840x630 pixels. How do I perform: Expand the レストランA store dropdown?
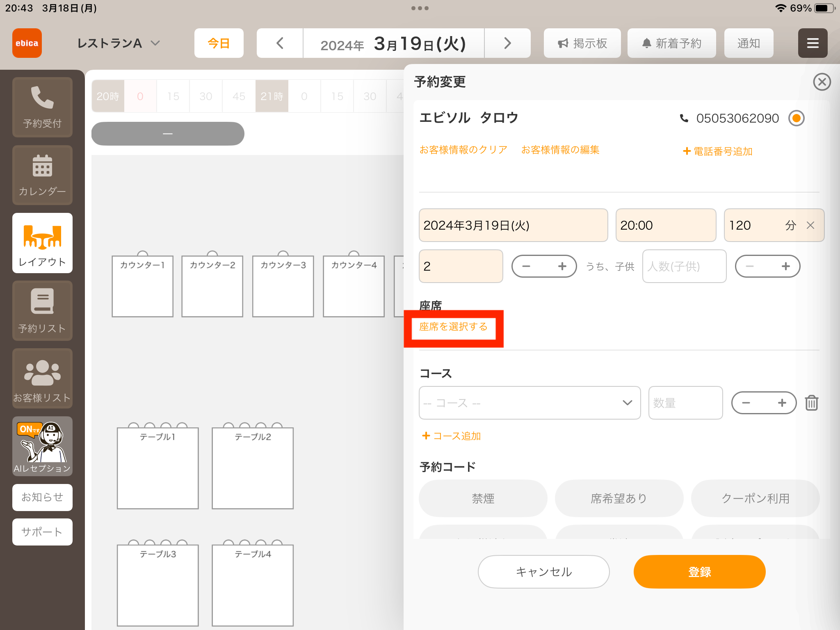tap(119, 43)
